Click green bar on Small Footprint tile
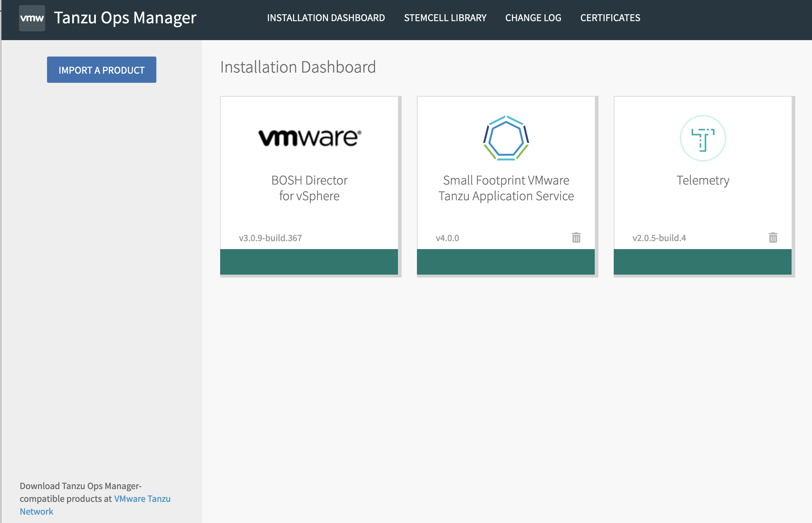812x523 pixels. click(x=505, y=262)
